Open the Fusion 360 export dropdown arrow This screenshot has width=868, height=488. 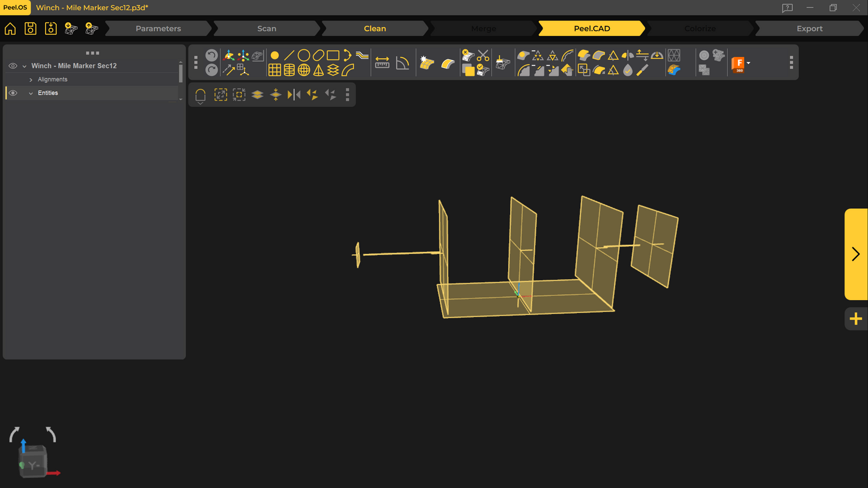(x=748, y=63)
